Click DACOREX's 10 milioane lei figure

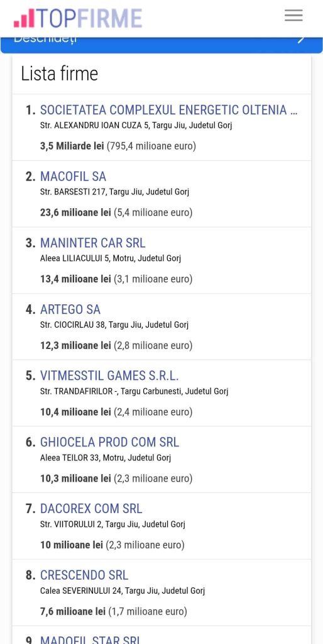[72, 545]
